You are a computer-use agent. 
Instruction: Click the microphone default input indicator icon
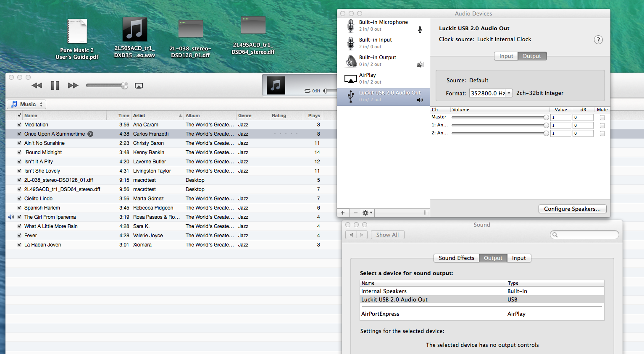[420, 29]
